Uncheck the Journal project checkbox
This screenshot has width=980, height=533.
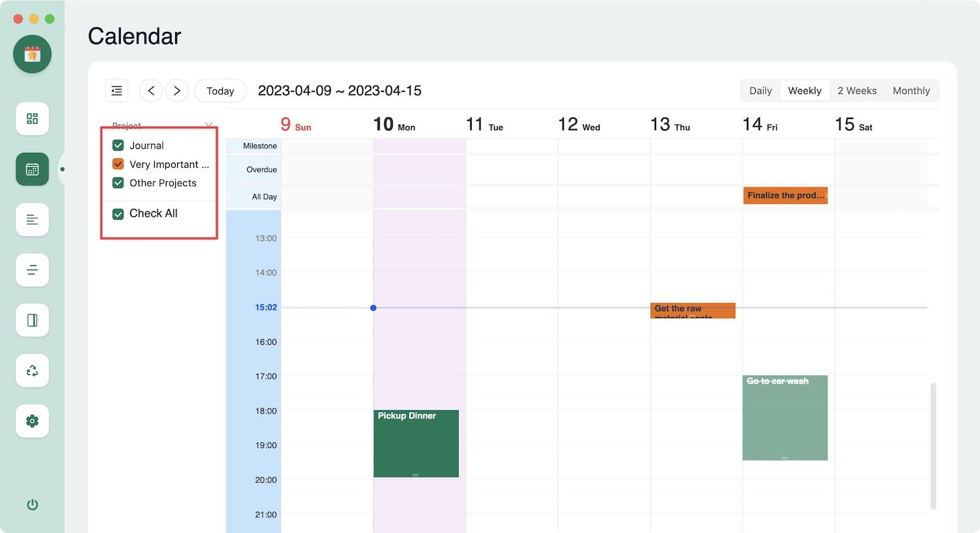pyautogui.click(x=118, y=146)
